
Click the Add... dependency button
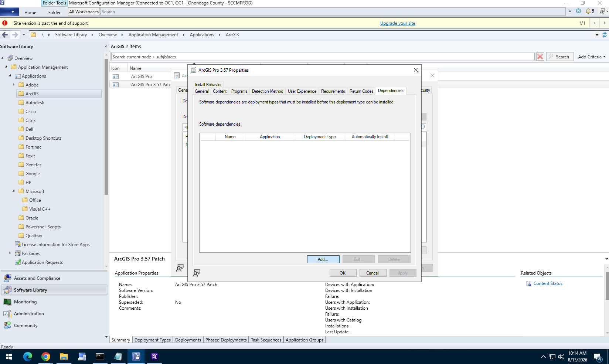click(x=323, y=259)
